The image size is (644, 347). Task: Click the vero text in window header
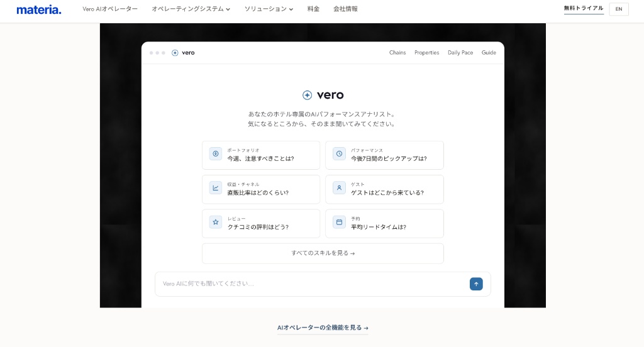(188, 53)
